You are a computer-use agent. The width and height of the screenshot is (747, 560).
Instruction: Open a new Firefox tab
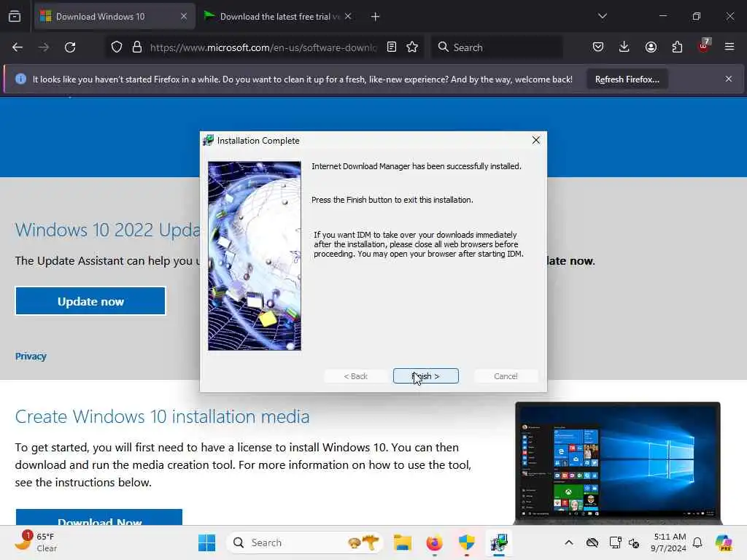pos(376,17)
